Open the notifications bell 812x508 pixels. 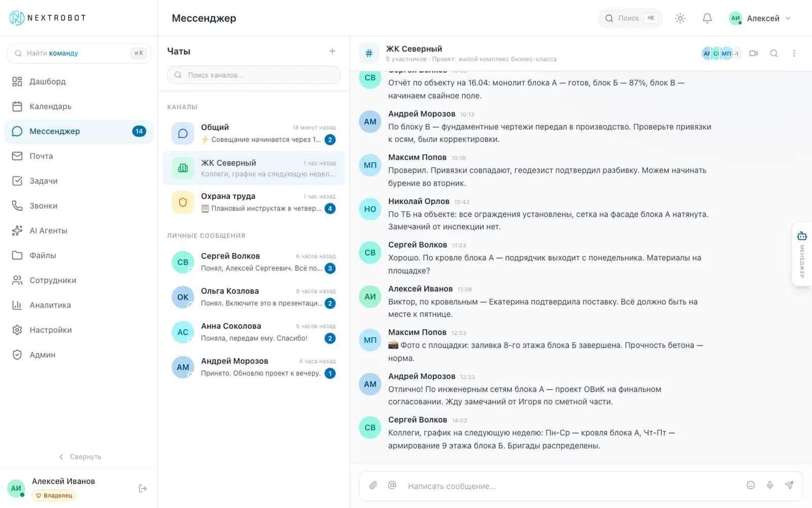click(707, 18)
